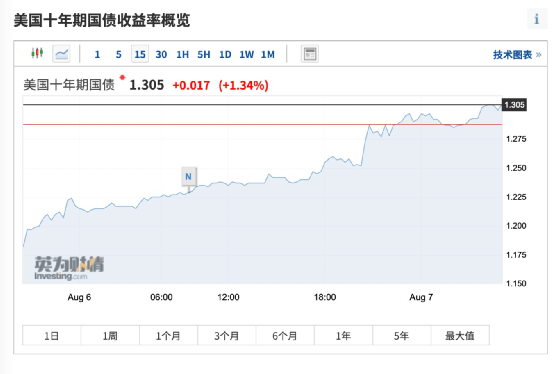Viewport: 554px width, 374px height.
Task: Click the 1.225 price axis label
Action: click(x=516, y=197)
